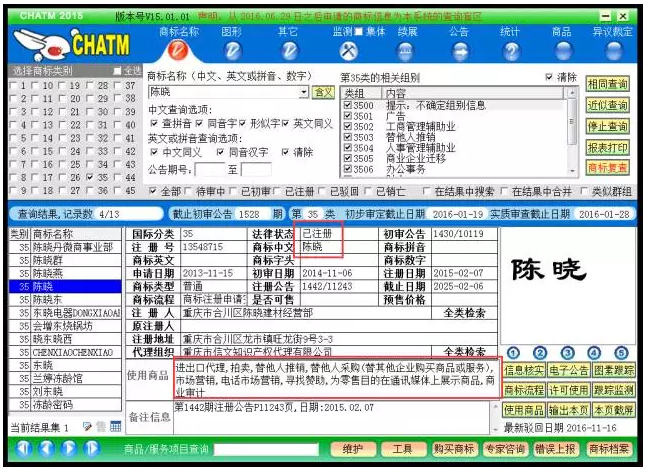Open 电子公告 button
Screen dimensions: 651x473
point(569,370)
